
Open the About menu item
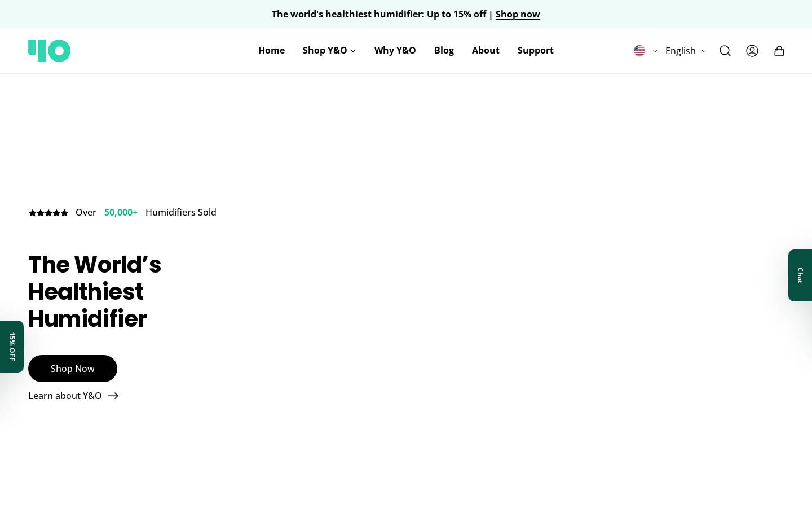click(486, 50)
